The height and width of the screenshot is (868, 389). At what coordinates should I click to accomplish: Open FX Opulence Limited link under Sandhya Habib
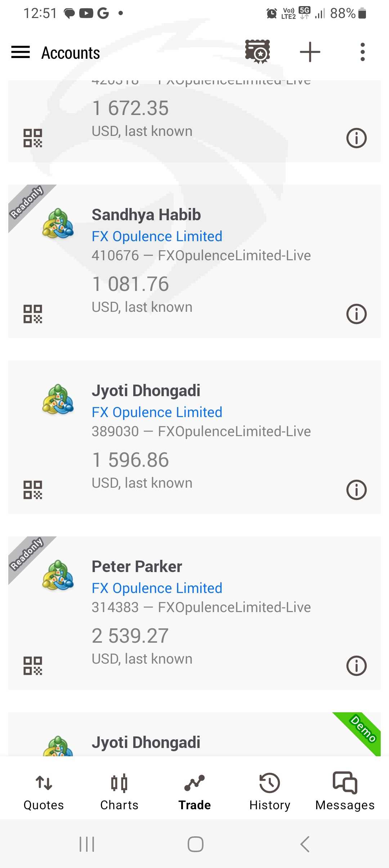click(x=157, y=236)
